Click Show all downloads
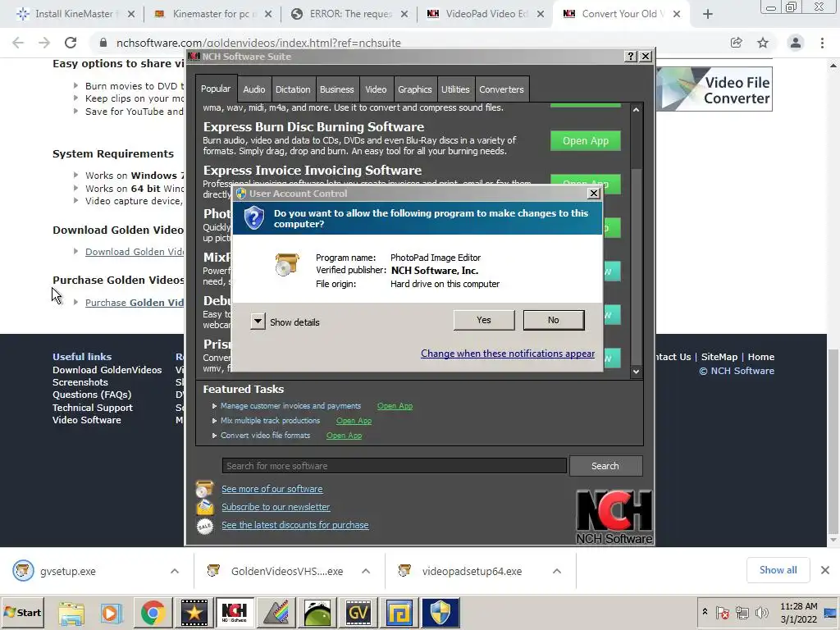Viewport: 840px width, 630px height. click(x=778, y=570)
